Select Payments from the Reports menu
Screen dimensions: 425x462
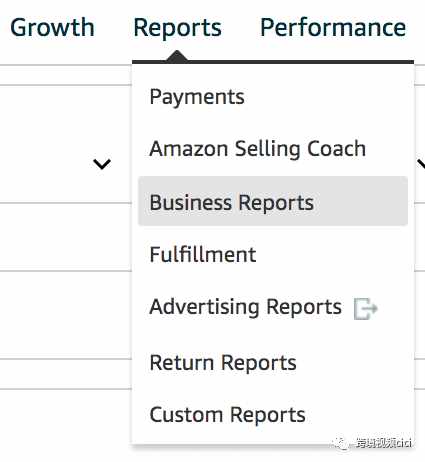pyautogui.click(x=197, y=97)
